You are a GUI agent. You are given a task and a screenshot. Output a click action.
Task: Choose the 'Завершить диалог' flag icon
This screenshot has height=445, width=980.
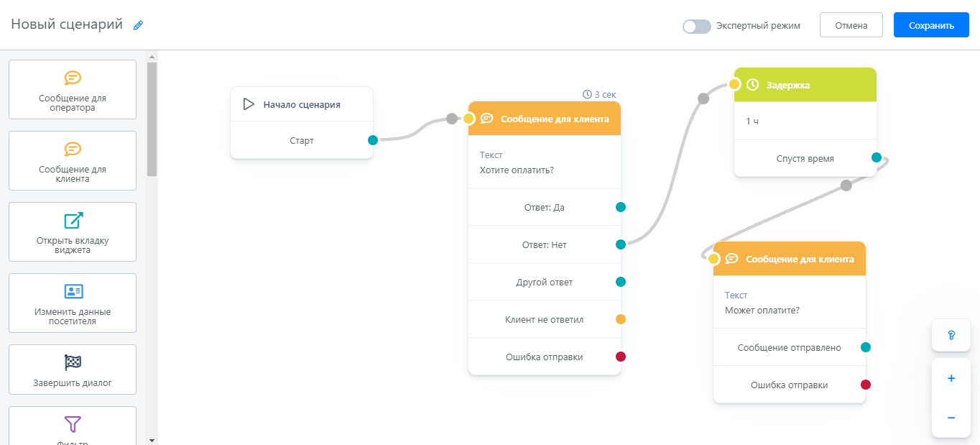[x=73, y=362]
